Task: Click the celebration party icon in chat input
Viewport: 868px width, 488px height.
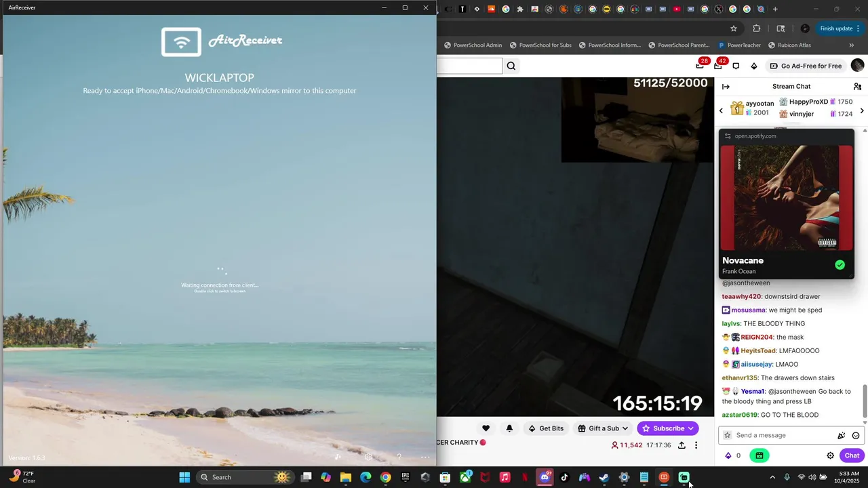Action: [842, 435]
